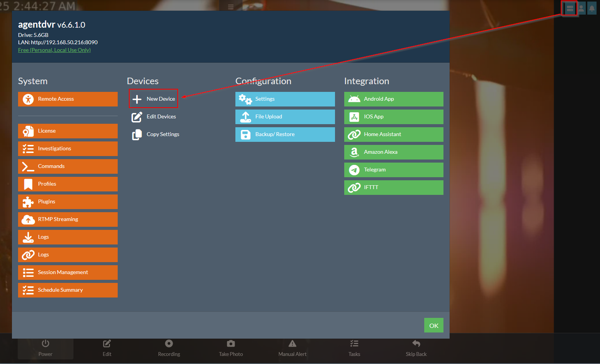Open the server menu icon at top right

pos(570,8)
